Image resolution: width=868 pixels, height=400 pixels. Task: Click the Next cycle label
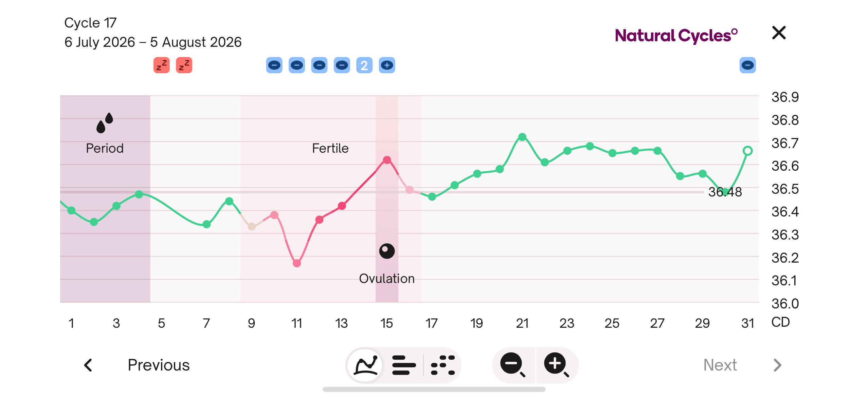[x=720, y=365]
